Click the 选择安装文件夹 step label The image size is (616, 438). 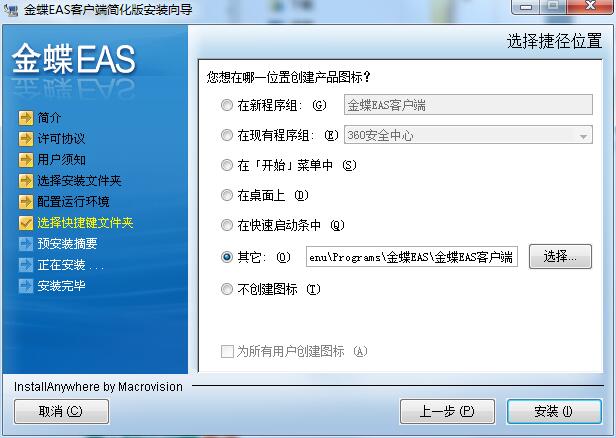79,181
